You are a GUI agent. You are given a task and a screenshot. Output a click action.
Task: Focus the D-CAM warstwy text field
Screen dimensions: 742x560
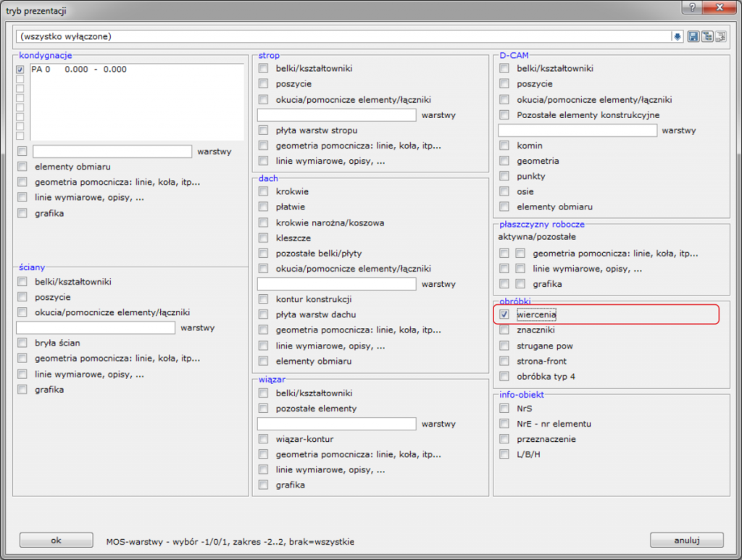578,130
